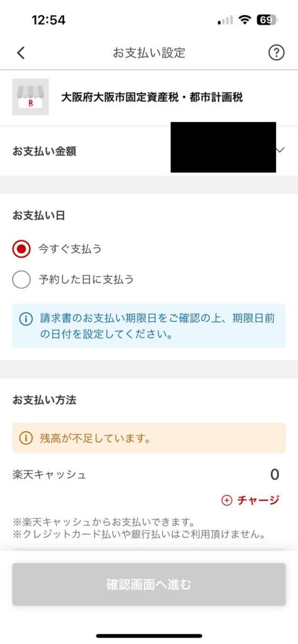Tap the home indicator bar at bottom
This screenshot has width=298, height=644.
click(x=149, y=636)
